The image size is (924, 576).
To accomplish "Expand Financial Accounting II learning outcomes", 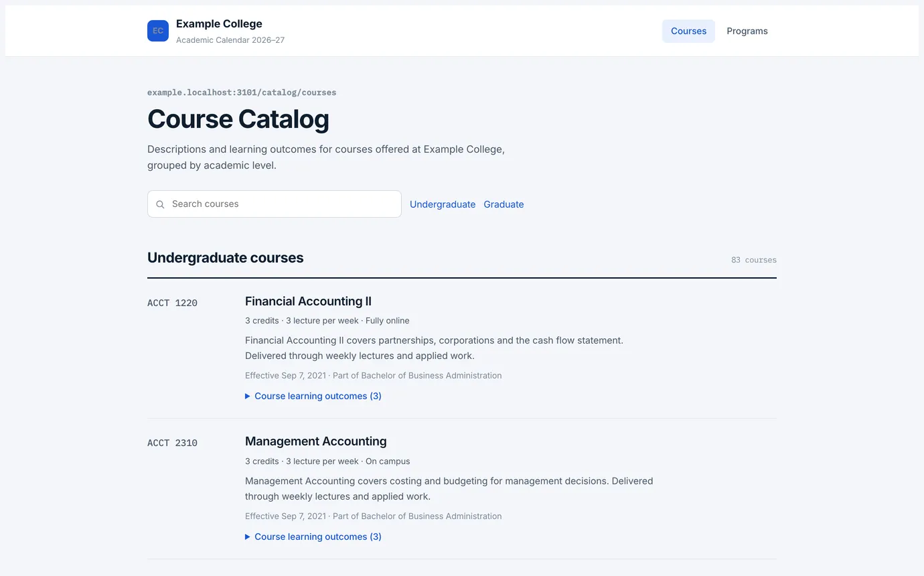I will [x=313, y=396].
